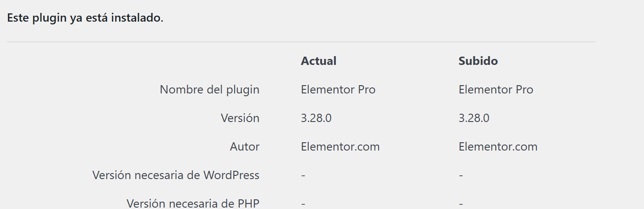This screenshot has width=644, height=209.
Task: Click the 'Autor' row label
Action: 245,147
